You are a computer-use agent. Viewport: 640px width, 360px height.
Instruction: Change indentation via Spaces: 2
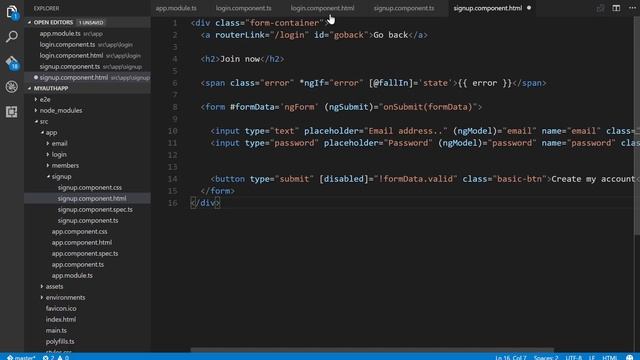click(546, 357)
